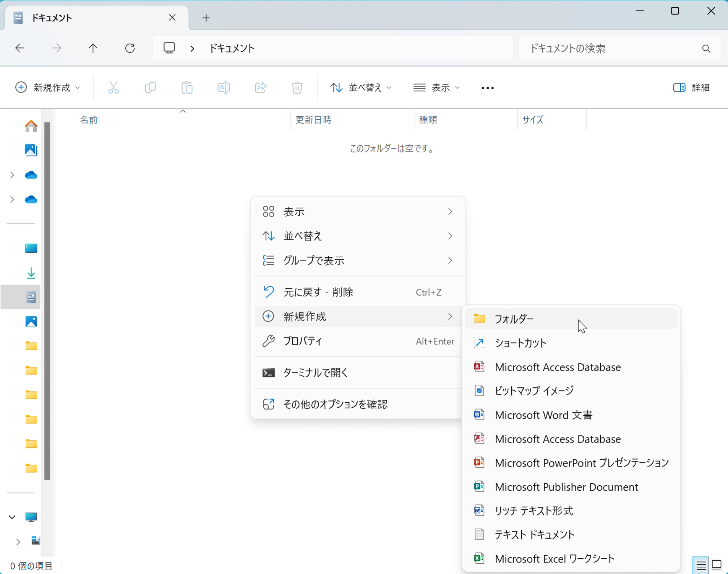Create new Microsoft Publisher Document
728x574 pixels.
[x=571, y=487]
